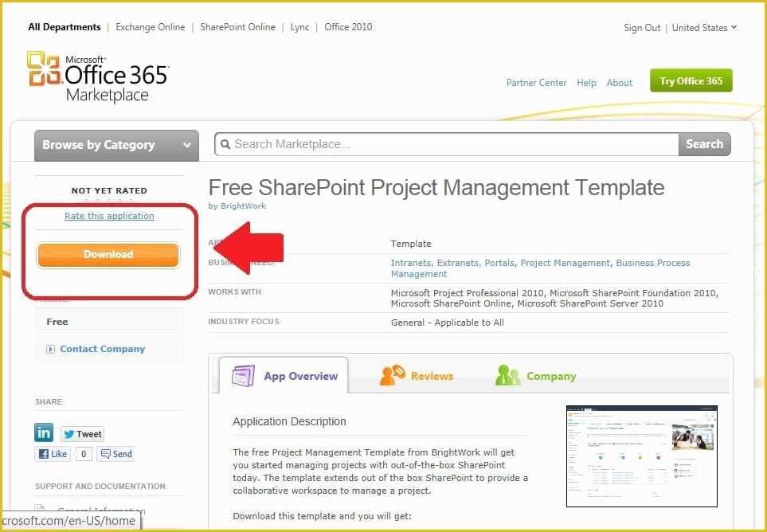This screenshot has height=532, width=767.
Task: Open the Company tab
Action: (551, 375)
